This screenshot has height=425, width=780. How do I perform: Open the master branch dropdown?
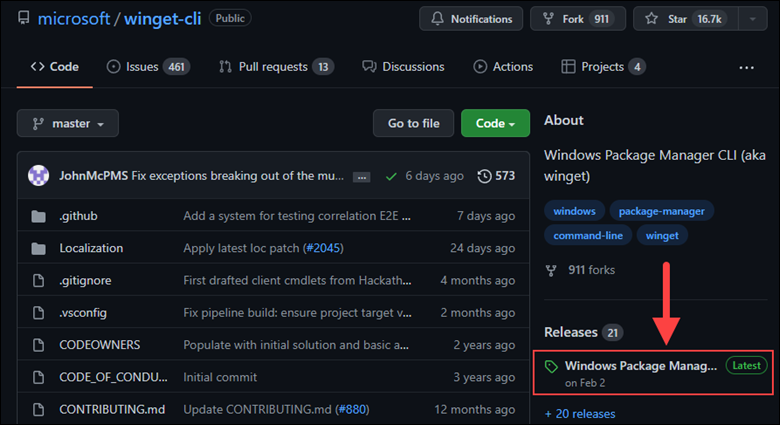68,123
